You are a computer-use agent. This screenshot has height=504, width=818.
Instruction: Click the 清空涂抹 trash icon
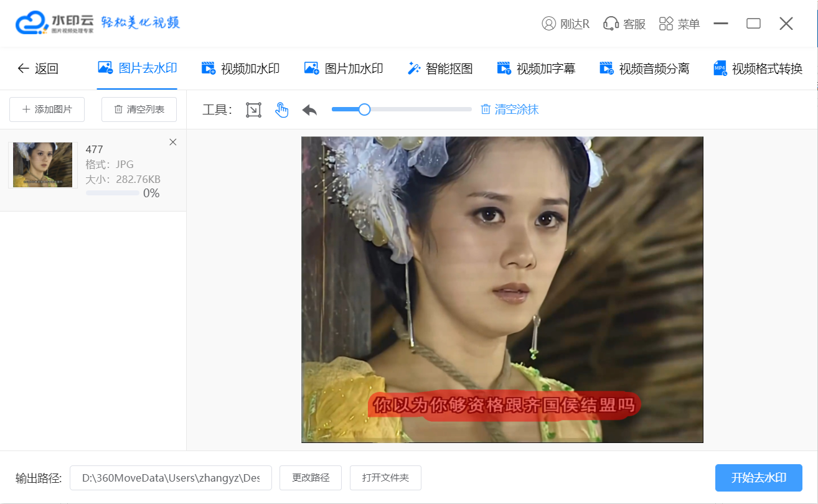(x=486, y=110)
